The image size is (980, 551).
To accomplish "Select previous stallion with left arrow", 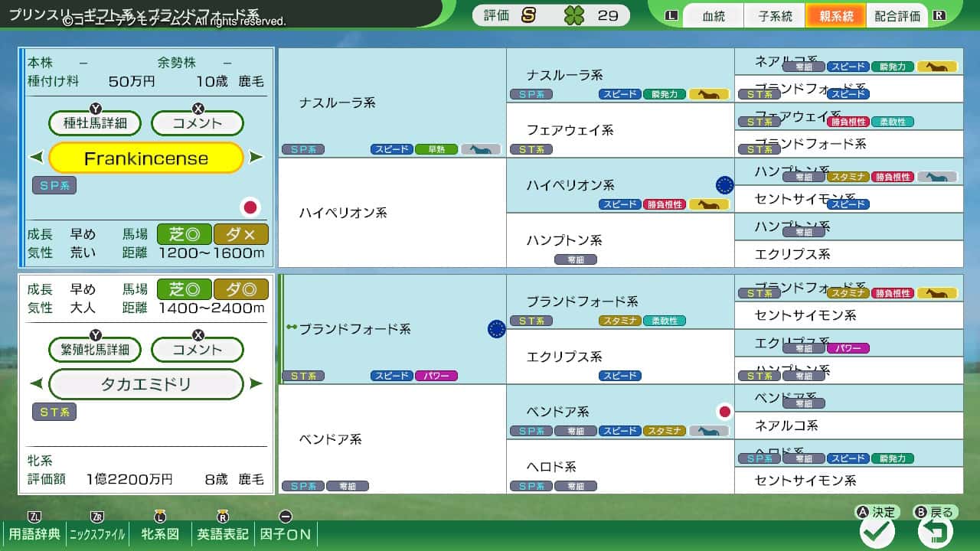I will [x=36, y=158].
